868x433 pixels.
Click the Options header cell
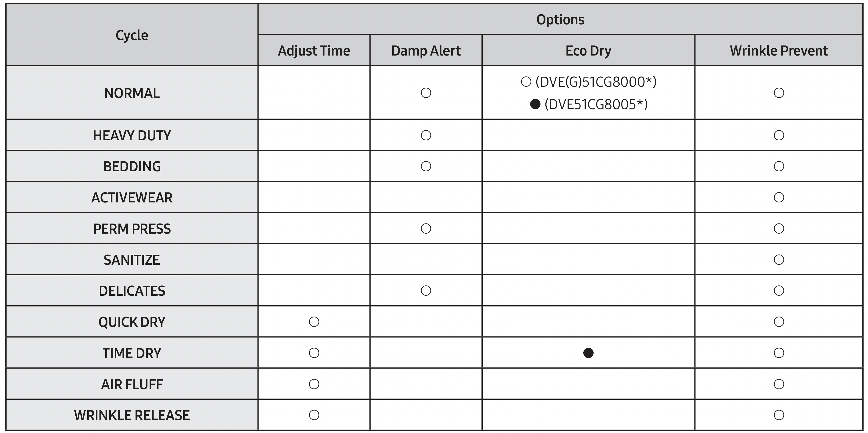pos(560,19)
